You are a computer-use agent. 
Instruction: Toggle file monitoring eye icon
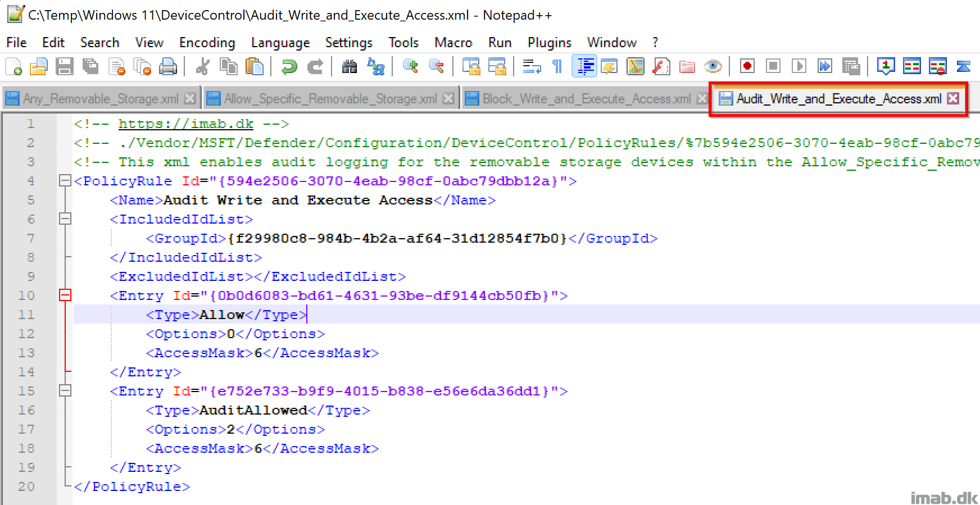tap(713, 66)
